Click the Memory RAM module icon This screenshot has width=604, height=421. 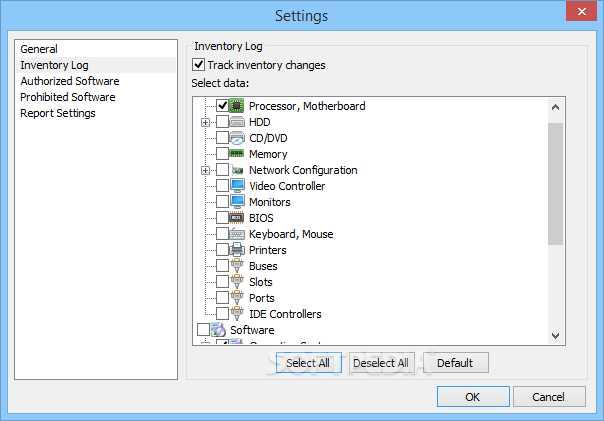click(x=237, y=154)
